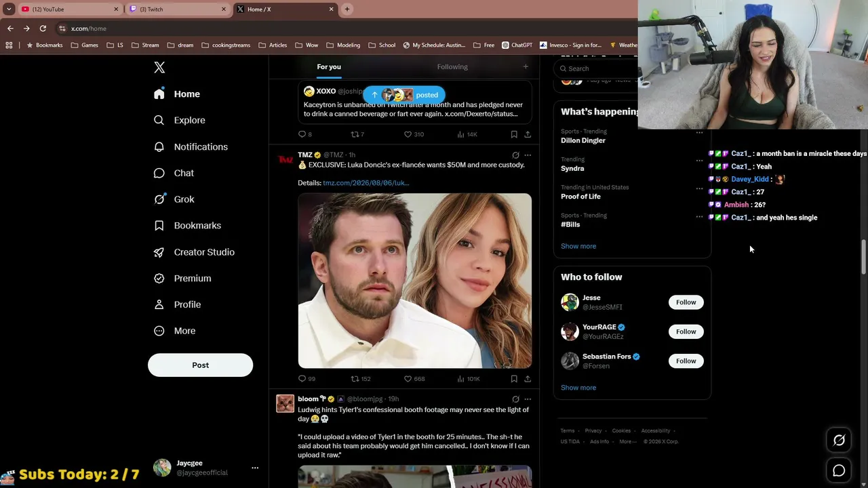868x488 pixels.
Task: Open the browser tab search dropdown
Action: coord(9,9)
